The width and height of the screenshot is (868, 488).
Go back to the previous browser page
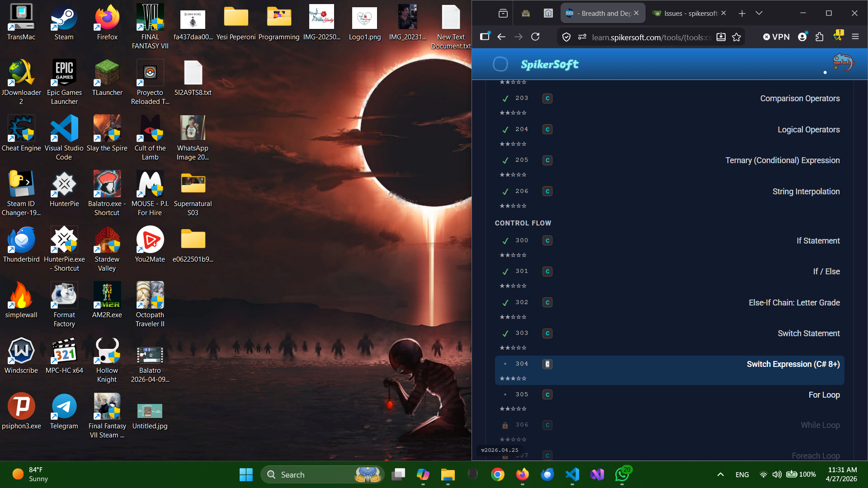point(501,37)
